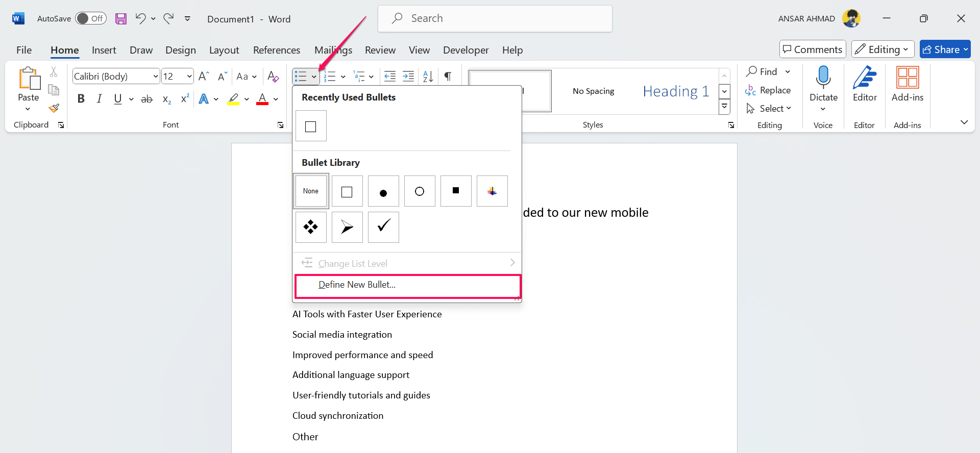Pick the colorful plus bullet

point(492,191)
